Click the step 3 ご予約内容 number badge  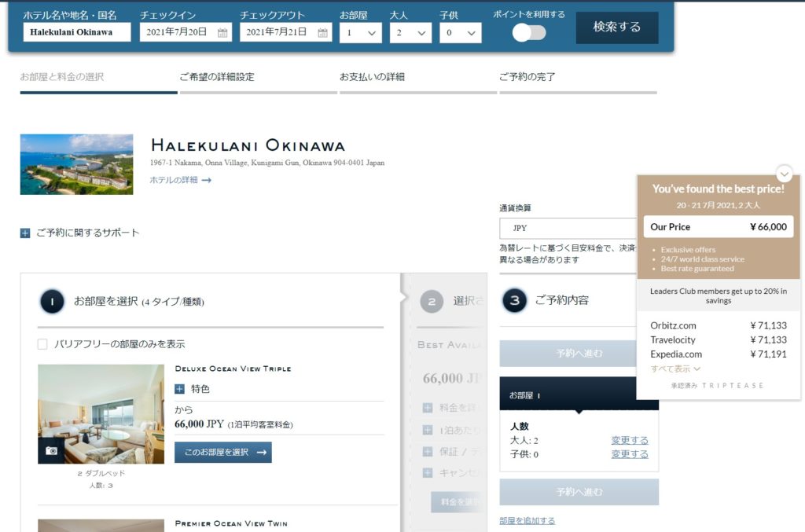(515, 300)
